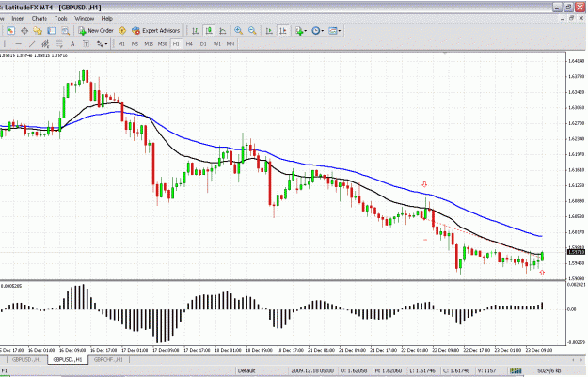Switch timeframe to M5
588x377 pixels.
click(x=135, y=44)
